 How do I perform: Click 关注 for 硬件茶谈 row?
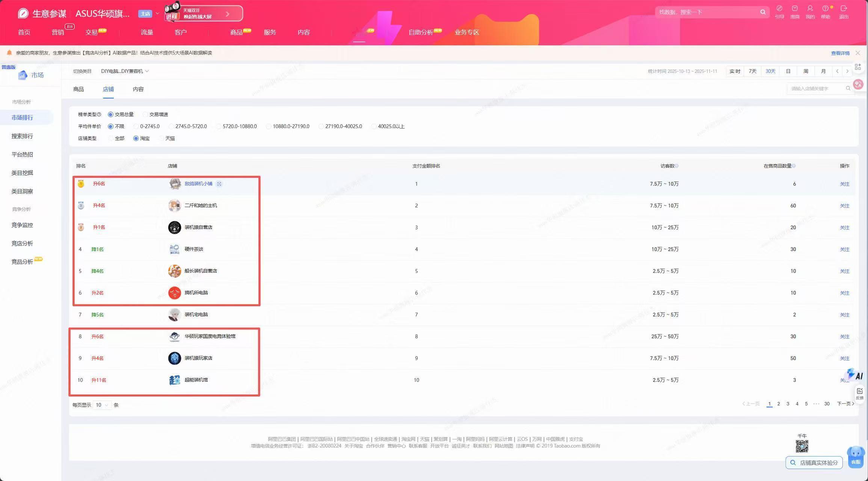[x=844, y=250]
